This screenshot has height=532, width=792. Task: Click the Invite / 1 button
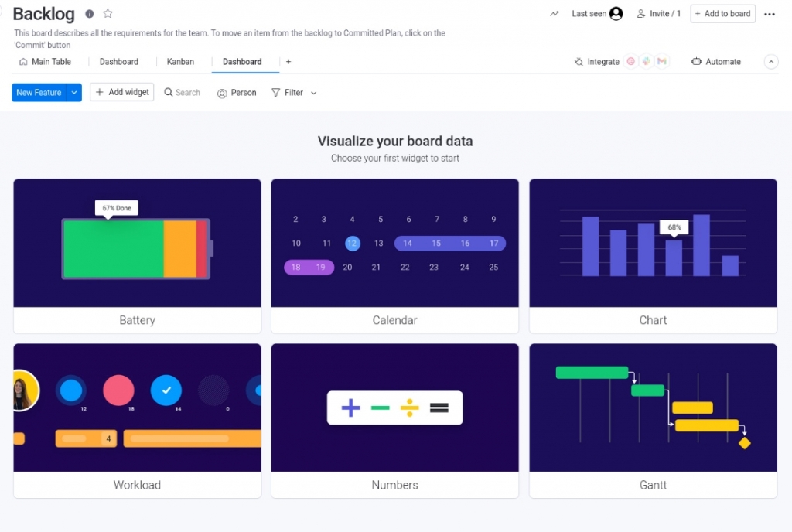point(658,14)
